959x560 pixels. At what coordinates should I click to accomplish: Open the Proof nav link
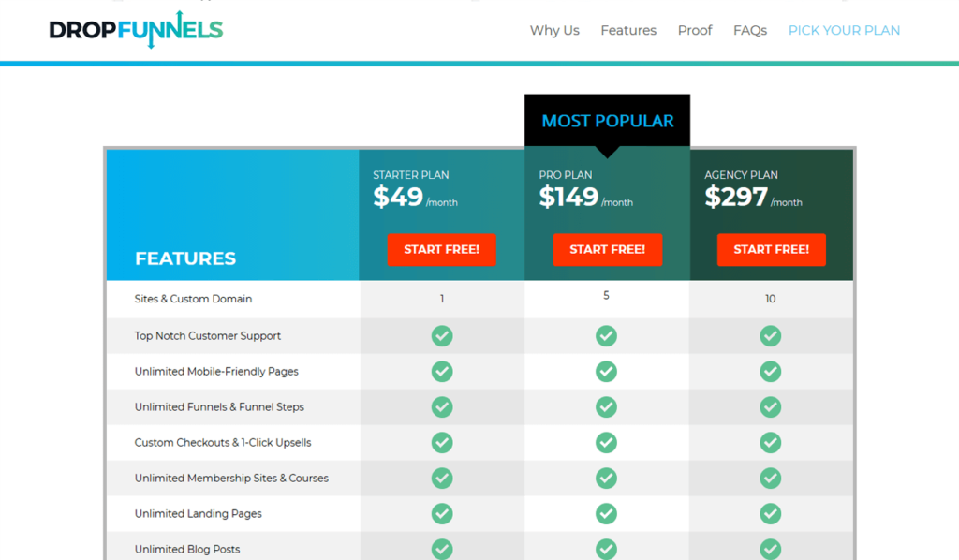695,31
